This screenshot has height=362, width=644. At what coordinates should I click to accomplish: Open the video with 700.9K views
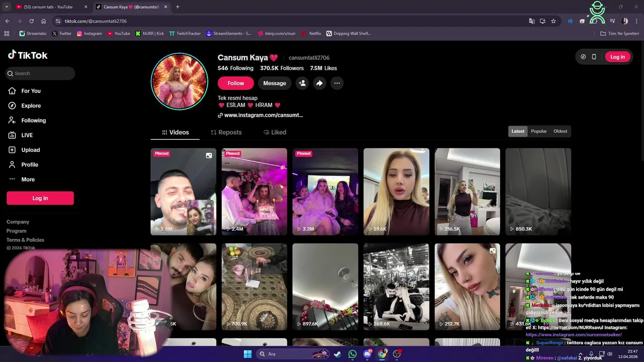pos(254,287)
